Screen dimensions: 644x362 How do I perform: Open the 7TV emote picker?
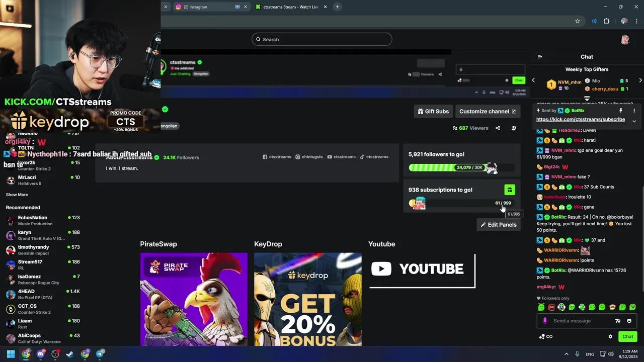pos(618,321)
